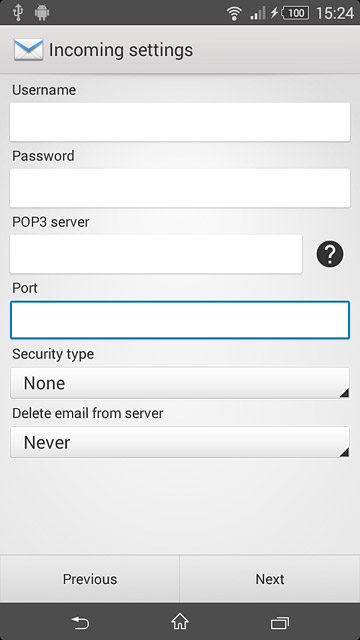Screen dimensions: 360x640
Task: Focus the Username input field
Action: pos(180,122)
